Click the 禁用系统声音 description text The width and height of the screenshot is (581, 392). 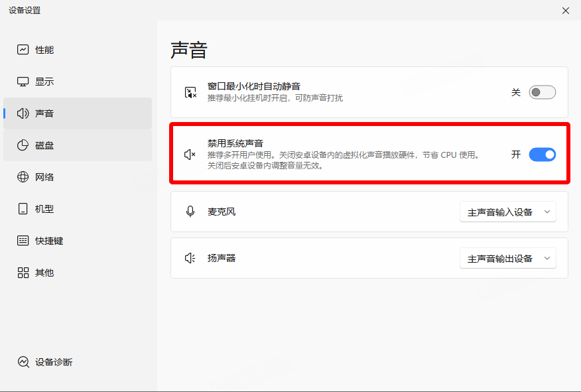tap(342, 160)
